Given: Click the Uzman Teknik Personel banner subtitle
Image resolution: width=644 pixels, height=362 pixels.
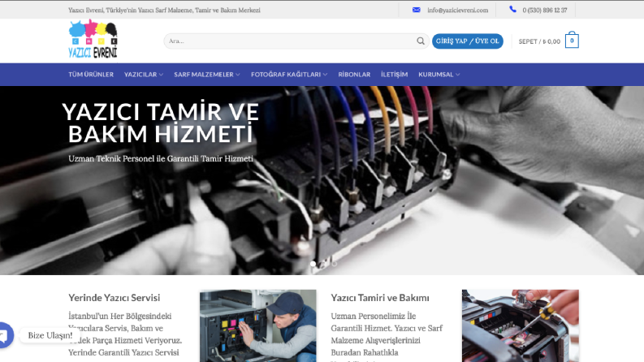Looking at the screenshot, I should [x=161, y=159].
